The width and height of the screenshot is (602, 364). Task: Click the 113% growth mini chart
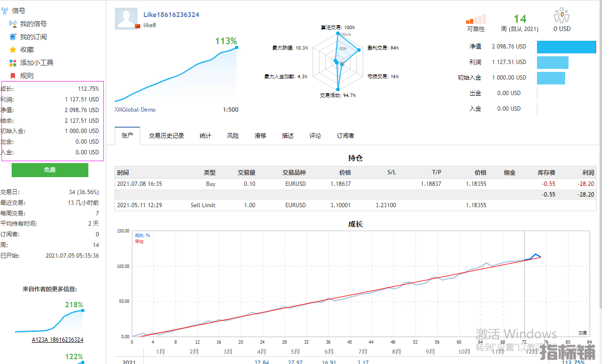176,75
